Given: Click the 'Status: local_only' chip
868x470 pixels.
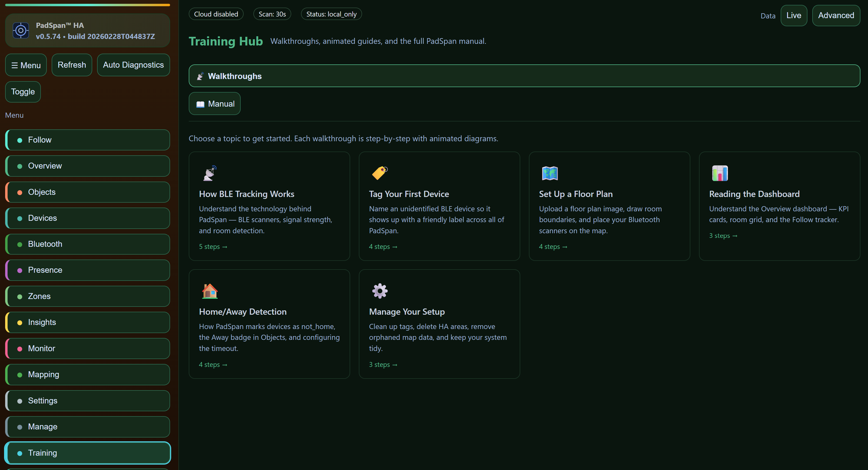Looking at the screenshot, I should (331, 14).
